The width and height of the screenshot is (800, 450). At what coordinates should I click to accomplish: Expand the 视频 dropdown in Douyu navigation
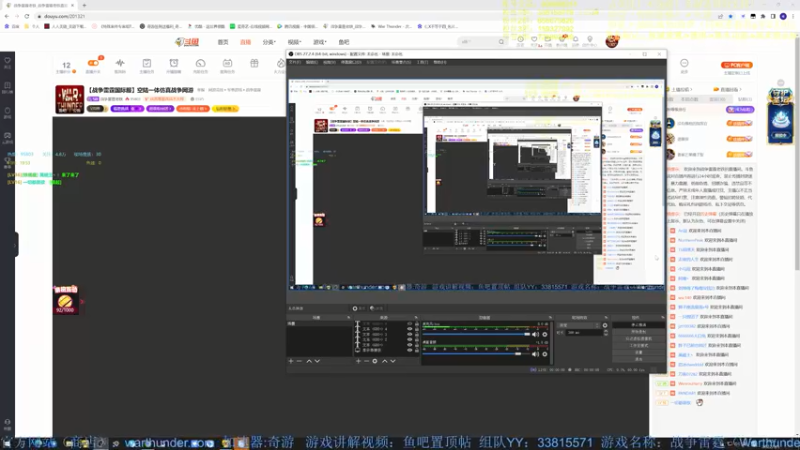coord(294,42)
